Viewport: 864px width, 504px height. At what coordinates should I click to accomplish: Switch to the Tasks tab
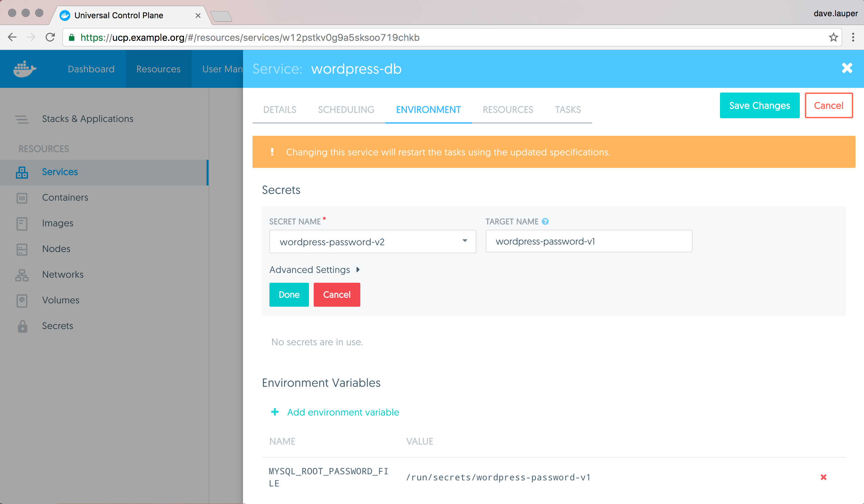[568, 110]
